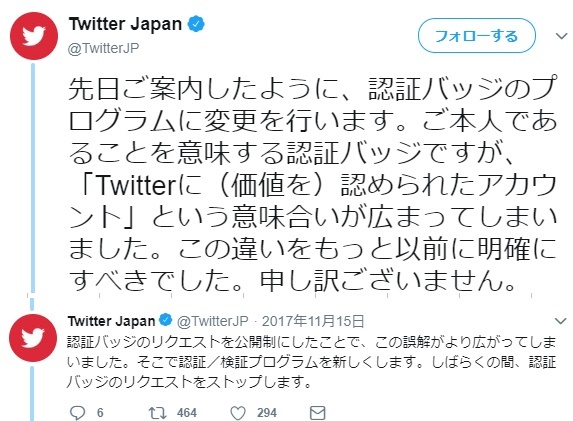
Task: Open the top Twitter Japan display name
Action: tap(125, 24)
